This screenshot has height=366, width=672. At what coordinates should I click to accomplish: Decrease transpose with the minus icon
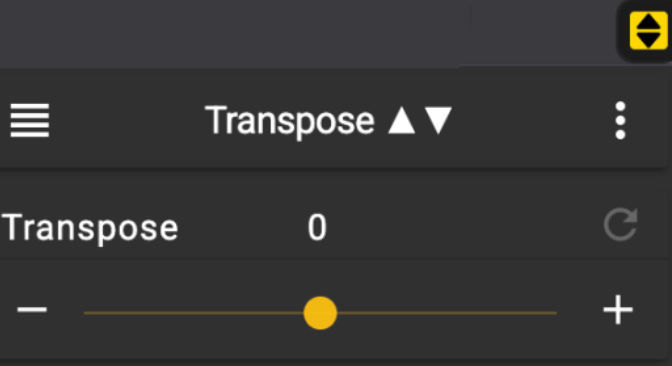tap(32, 309)
